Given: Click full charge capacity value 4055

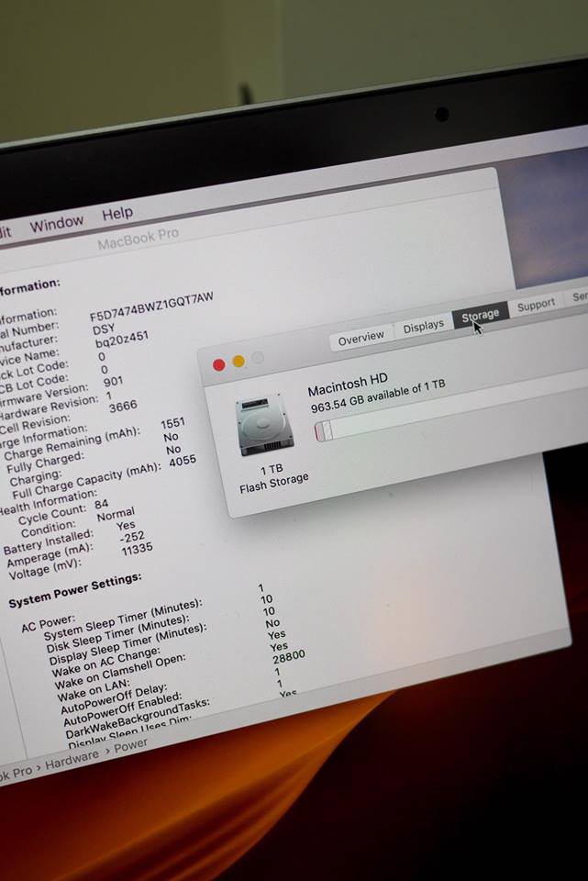Looking at the screenshot, I should tap(183, 461).
